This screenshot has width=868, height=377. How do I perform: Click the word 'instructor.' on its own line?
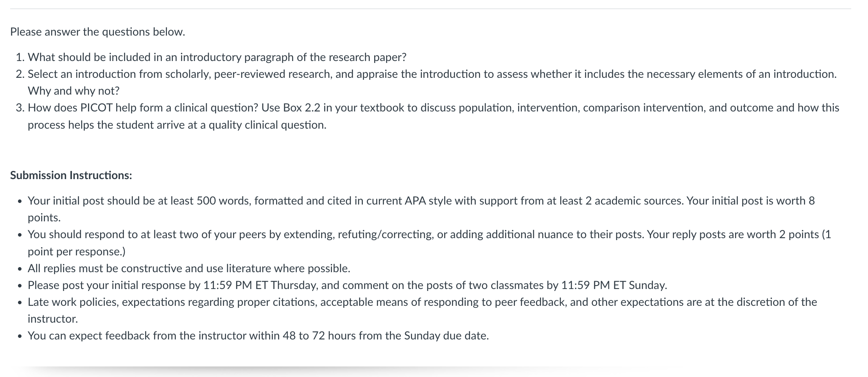click(53, 319)
